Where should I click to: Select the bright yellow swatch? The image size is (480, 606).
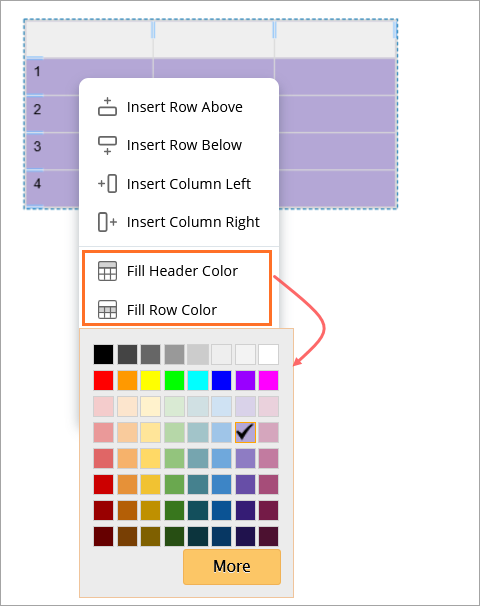pyautogui.click(x=151, y=380)
